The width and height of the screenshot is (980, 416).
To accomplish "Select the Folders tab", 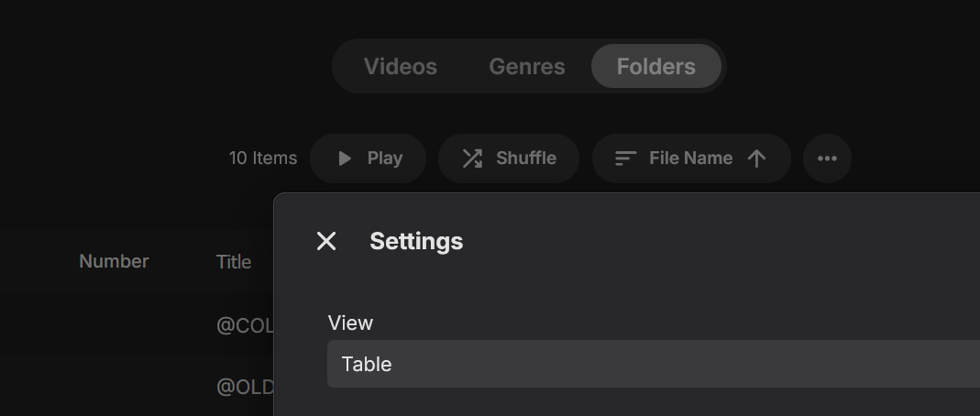I will (x=655, y=67).
